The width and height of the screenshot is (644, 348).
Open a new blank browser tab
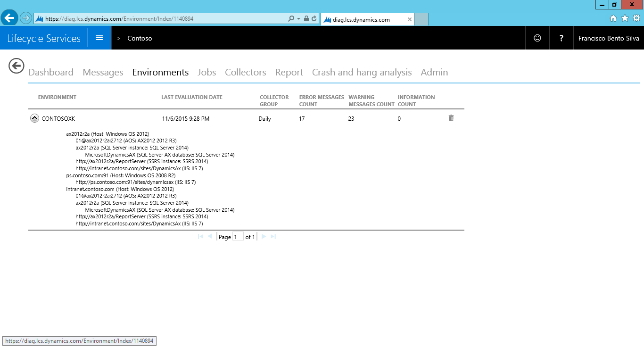pyautogui.click(x=421, y=20)
